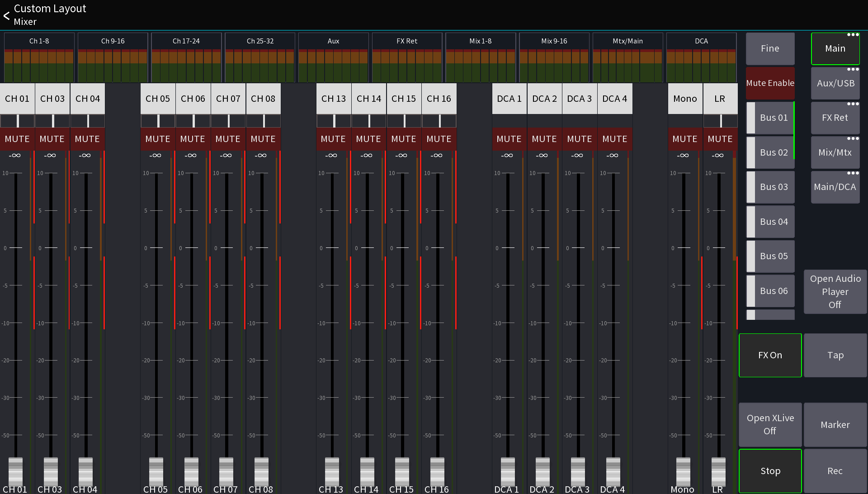The height and width of the screenshot is (494, 868).
Task: Open the Audio Player
Action: point(835,292)
